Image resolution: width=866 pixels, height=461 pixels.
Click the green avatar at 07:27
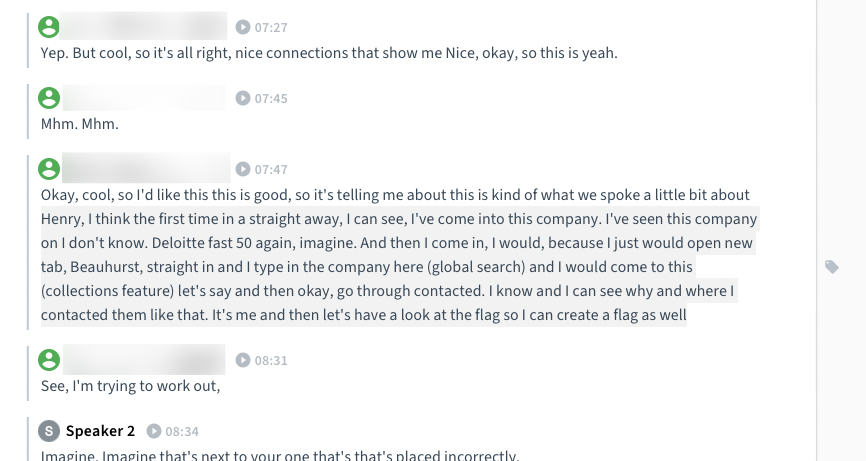pyautogui.click(x=49, y=27)
